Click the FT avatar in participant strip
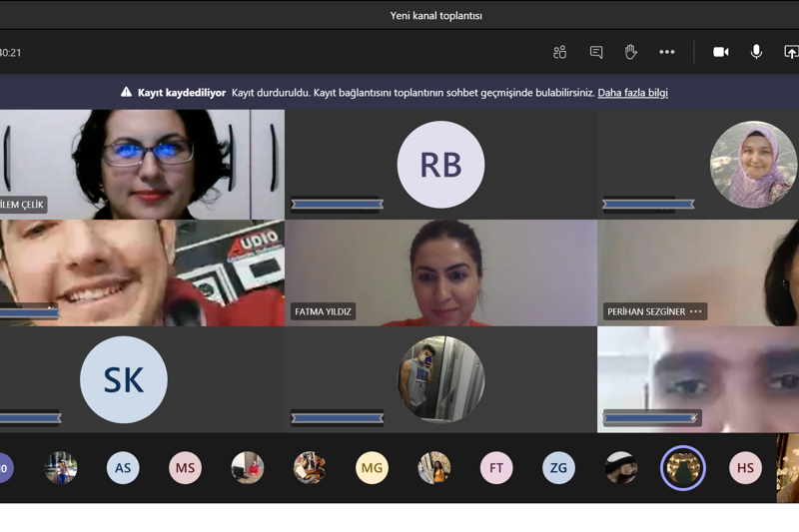The width and height of the screenshot is (799, 532). (496, 467)
